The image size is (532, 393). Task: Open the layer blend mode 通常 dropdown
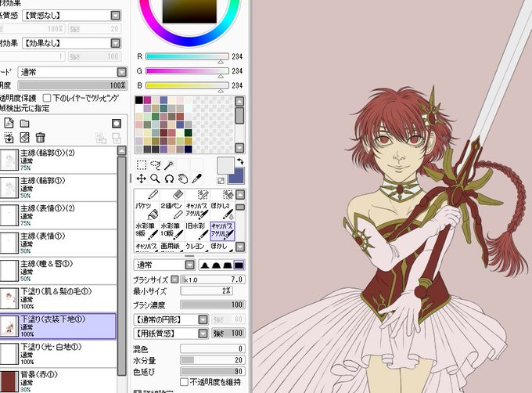[121, 72]
